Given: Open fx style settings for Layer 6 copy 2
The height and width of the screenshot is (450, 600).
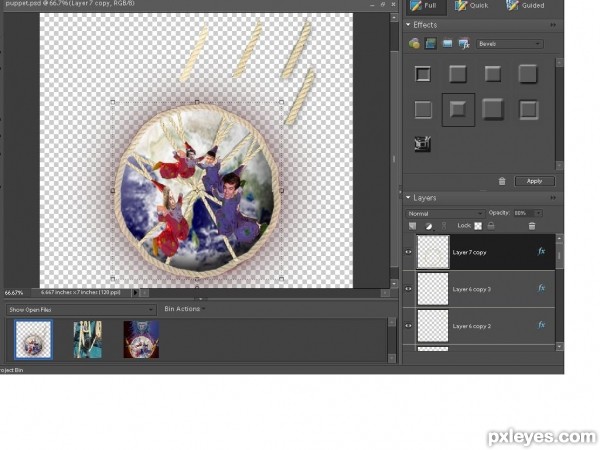Looking at the screenshot, I should pyautogui.click(x=541, y=325).
